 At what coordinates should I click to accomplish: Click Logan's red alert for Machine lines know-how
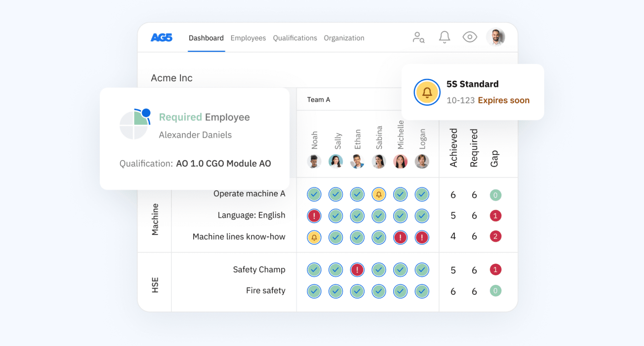(422, 238)
